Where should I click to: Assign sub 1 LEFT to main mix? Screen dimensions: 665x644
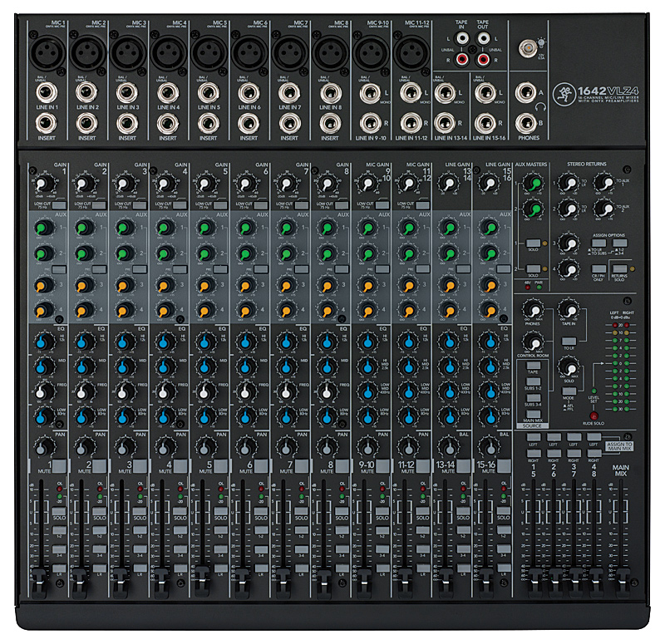pos(534,437)
